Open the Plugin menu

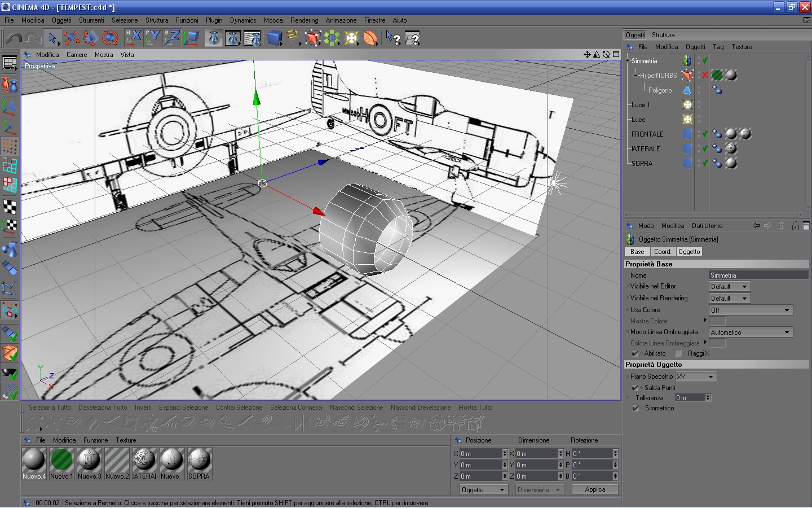(214, 20)
